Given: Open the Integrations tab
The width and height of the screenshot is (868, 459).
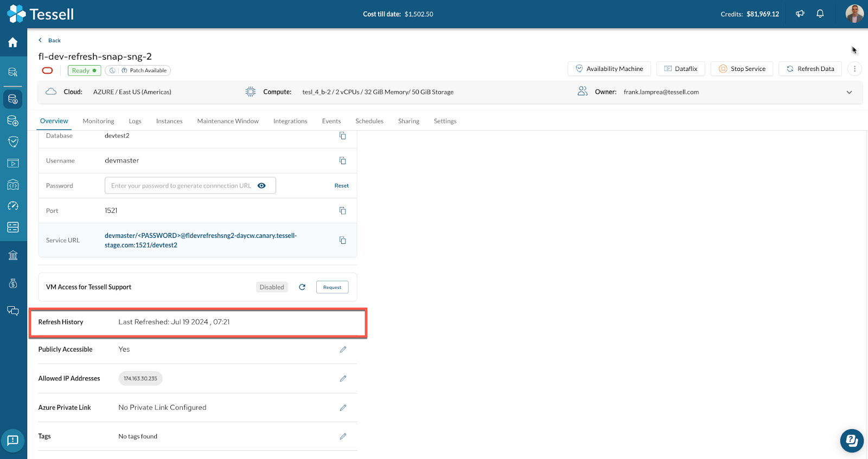Looking at the screenshot, I should [290, 121].
